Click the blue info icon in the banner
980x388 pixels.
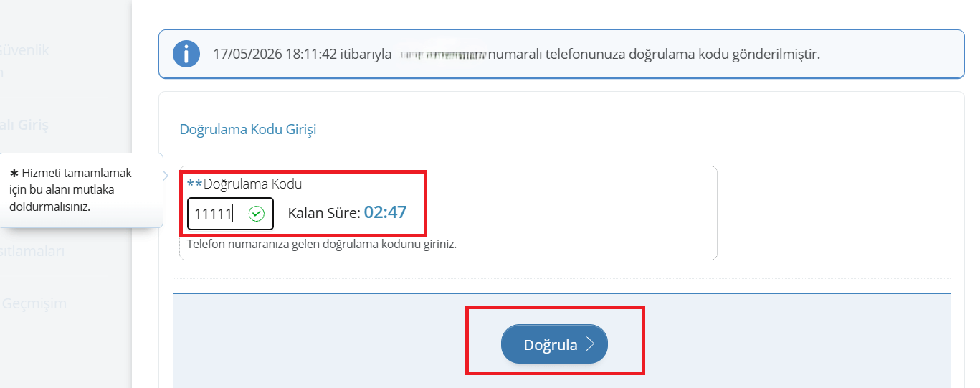(186, 55)
